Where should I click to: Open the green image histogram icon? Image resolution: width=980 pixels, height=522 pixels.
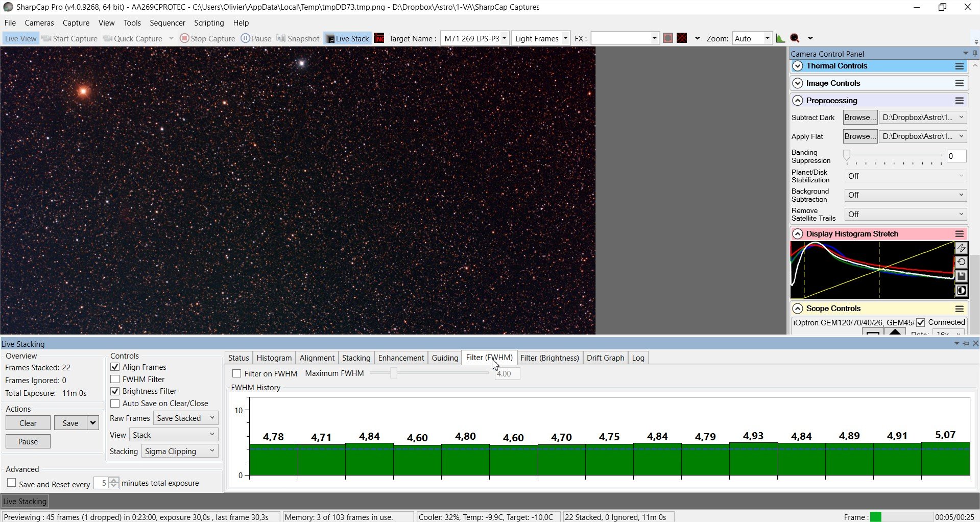[780, 38]
